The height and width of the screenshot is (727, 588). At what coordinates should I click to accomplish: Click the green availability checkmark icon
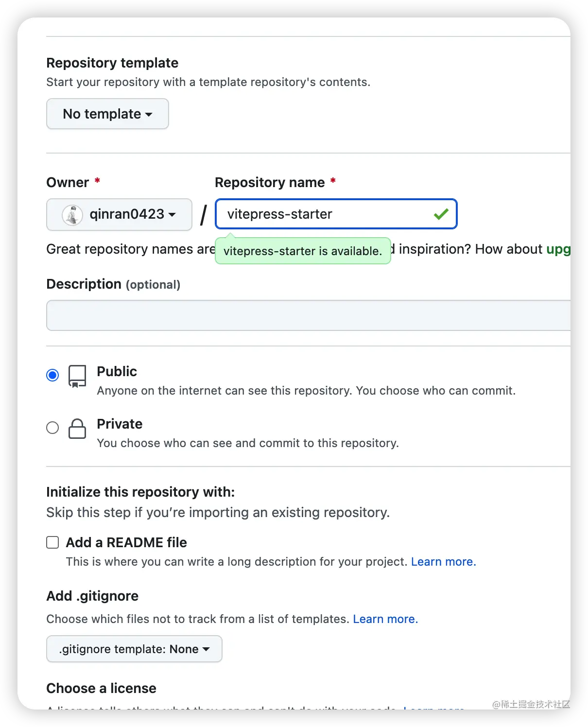(441, 214)
